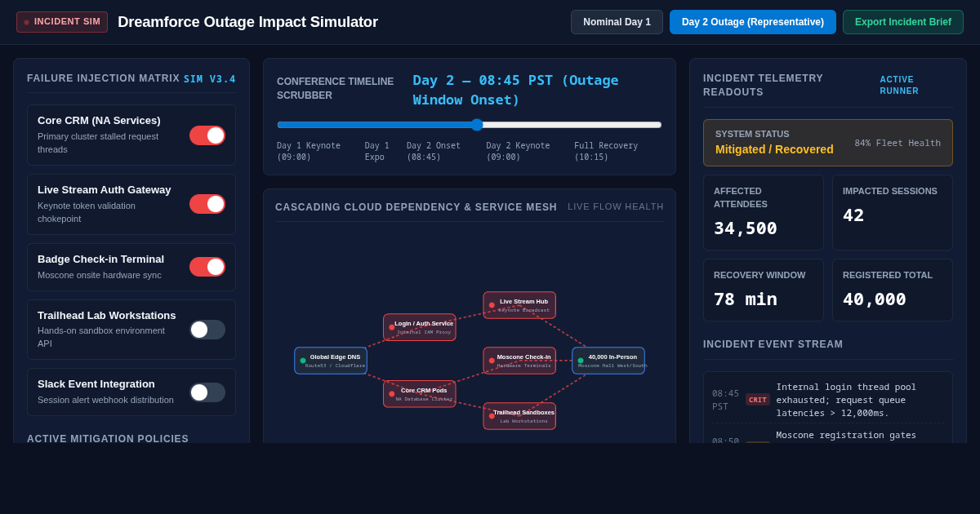
Task: Click Export Incident Brief button
Action: [x=903, y=22]
